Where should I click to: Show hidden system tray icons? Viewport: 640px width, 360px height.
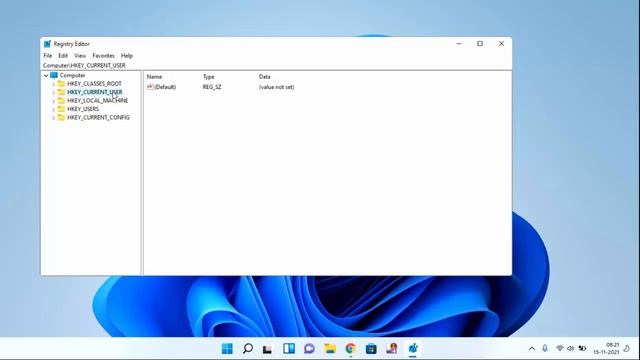click(531, 349)
